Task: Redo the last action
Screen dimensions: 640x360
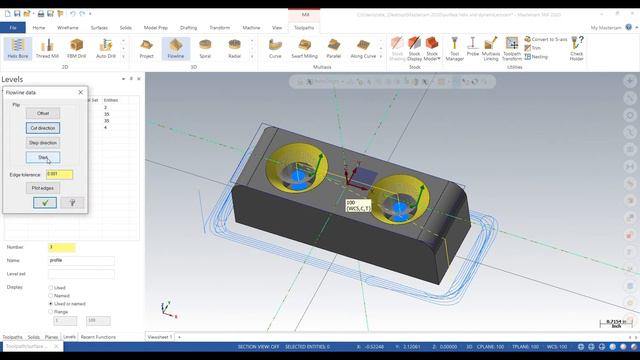Action: (82, 14)
